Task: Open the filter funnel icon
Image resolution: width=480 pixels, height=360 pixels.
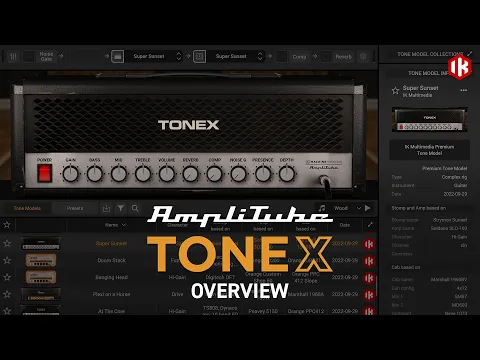Action: click(x=121, y=208)
